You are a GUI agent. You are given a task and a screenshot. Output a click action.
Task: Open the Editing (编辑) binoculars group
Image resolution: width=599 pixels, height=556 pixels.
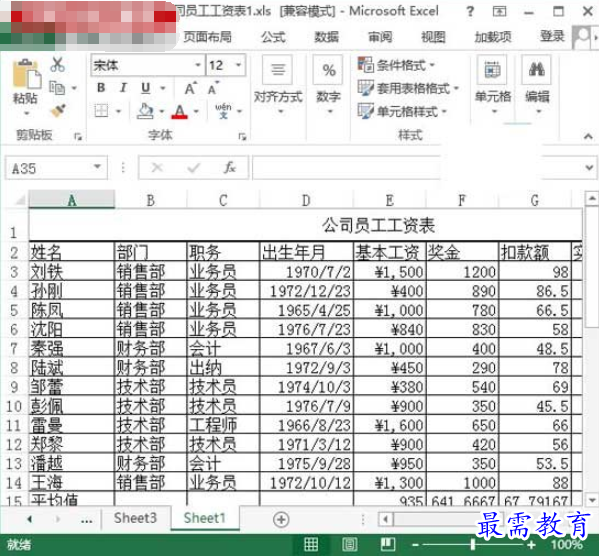[537, 86]
